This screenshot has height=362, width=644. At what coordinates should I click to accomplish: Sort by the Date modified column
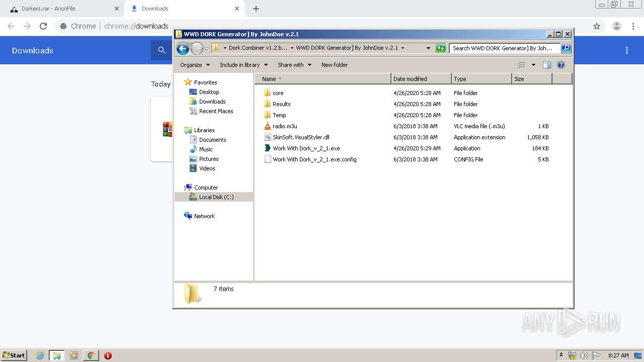click(421, 79)
